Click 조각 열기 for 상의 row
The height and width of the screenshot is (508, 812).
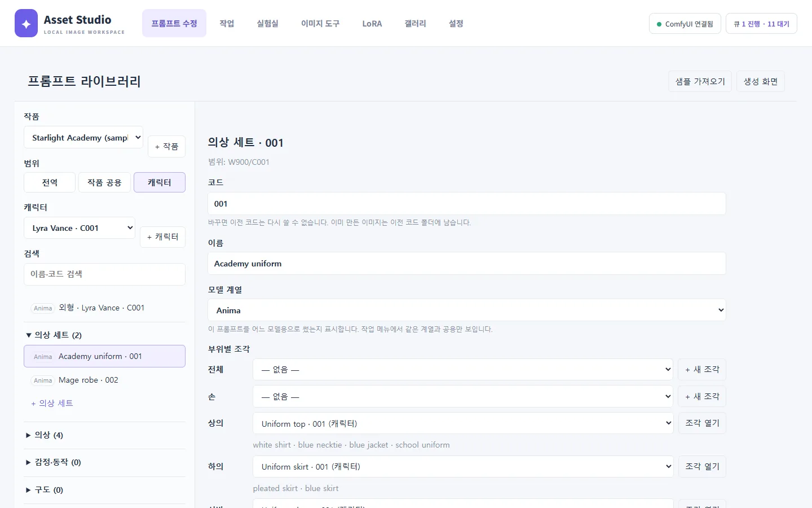tap(702, 423)
